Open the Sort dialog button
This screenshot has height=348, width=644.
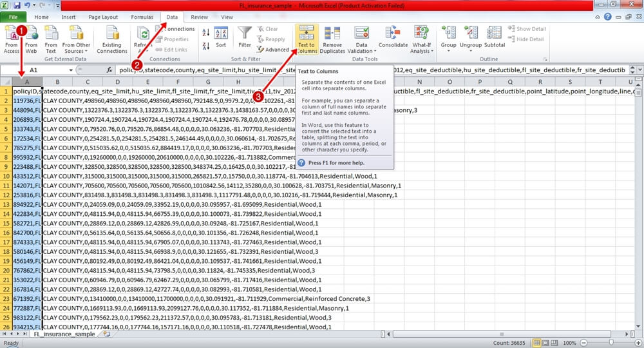tap(221, 39)
